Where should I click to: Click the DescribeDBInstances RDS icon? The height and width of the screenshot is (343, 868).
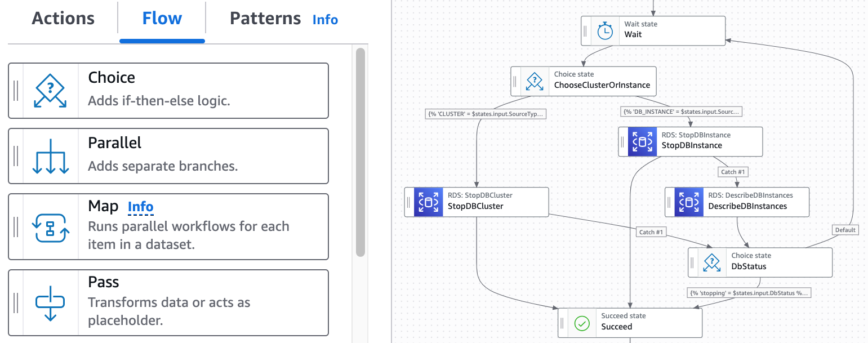pos(689,202)
